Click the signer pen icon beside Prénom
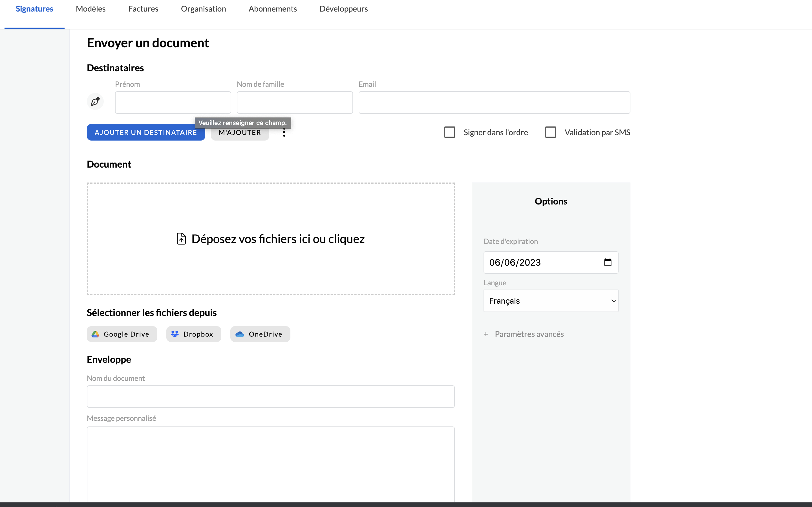This screenshot has width=812, height=507. 95,101
